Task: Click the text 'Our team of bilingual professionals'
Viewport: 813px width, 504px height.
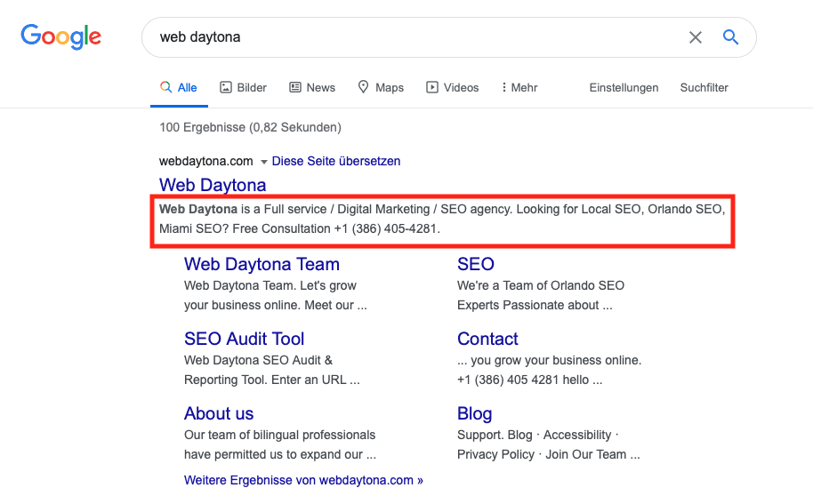Action: coord(279,435)
